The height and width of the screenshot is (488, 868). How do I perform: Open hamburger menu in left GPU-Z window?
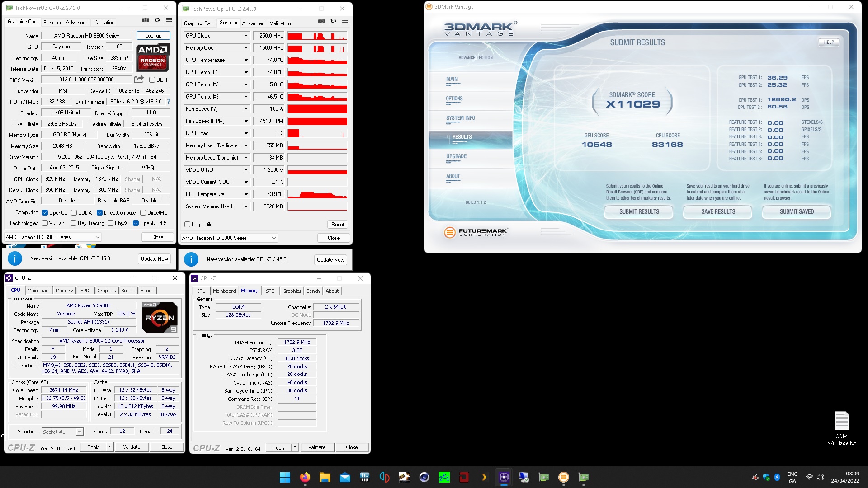click(169, 20)
